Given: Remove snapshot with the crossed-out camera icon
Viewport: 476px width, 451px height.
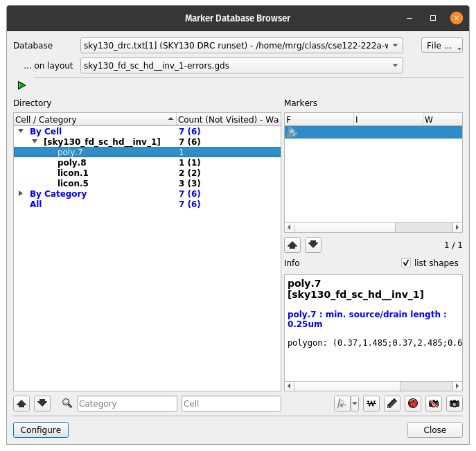Looking at the screenshot, I should click(434, 404).
